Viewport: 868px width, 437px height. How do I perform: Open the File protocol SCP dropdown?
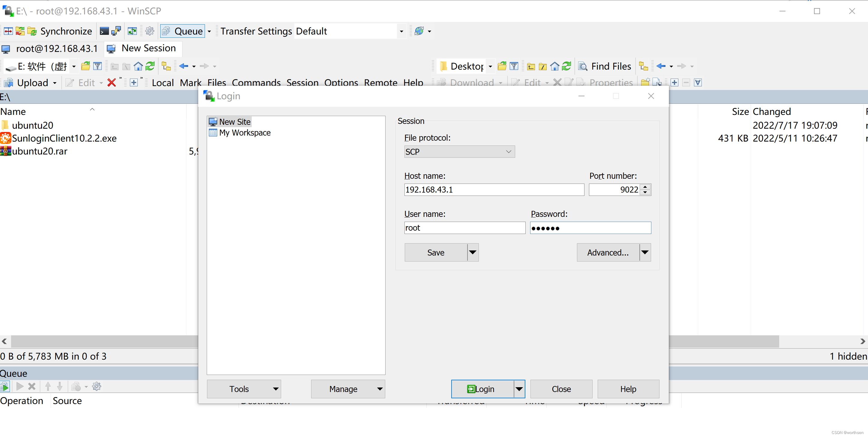pos(459,152)
